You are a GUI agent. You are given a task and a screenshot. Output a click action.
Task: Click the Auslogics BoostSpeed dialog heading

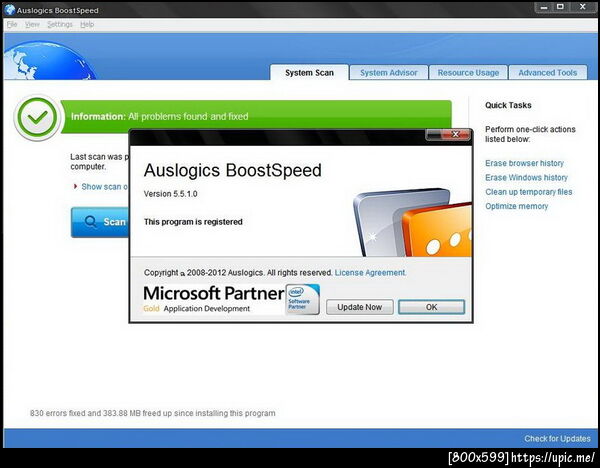coord(233,170)
